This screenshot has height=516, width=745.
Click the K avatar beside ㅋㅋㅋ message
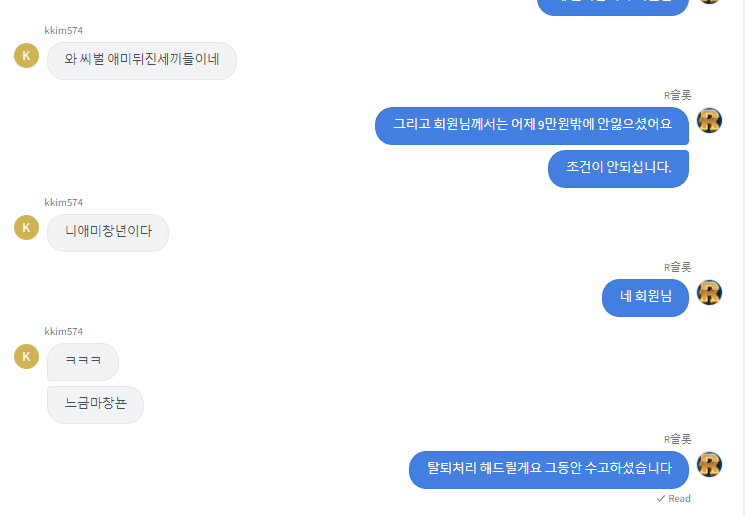[26, 357]
